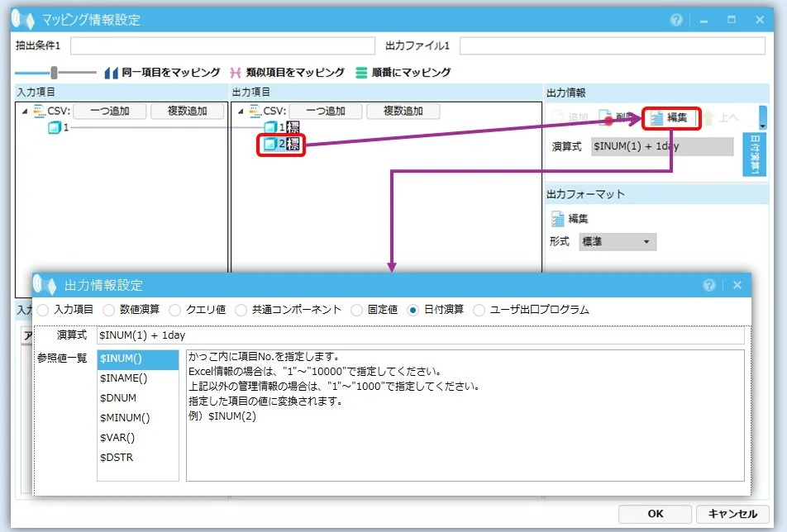Select $VAR() in 参照値一覧
Image resolution: width=787 pixels, height=532 pixels.
[138, 438]
